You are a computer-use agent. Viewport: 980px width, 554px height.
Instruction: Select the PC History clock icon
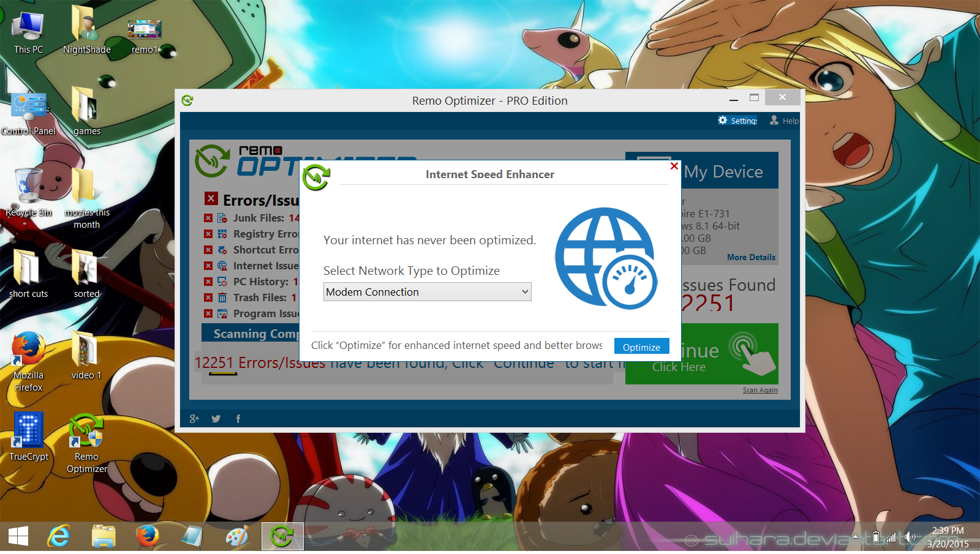(222, 282)
